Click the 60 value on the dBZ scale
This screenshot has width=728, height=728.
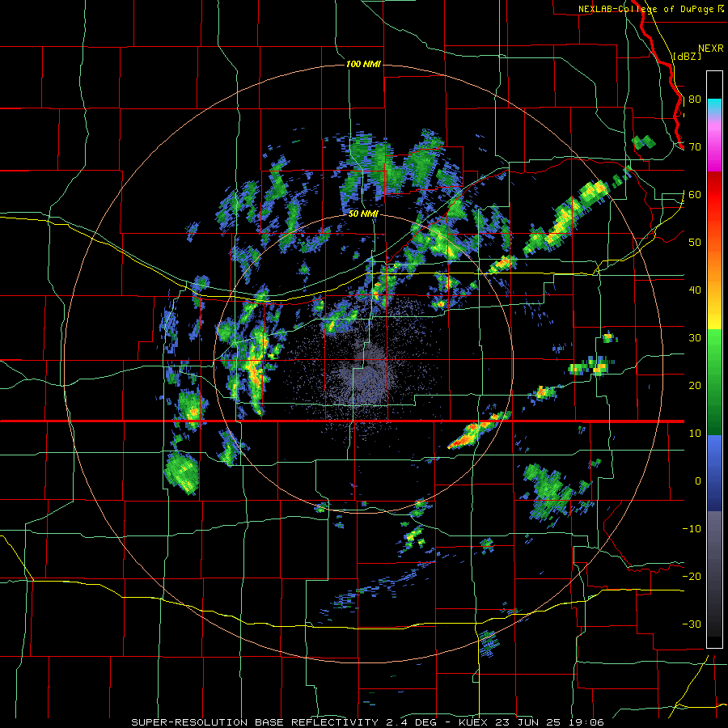pos(695,195)
